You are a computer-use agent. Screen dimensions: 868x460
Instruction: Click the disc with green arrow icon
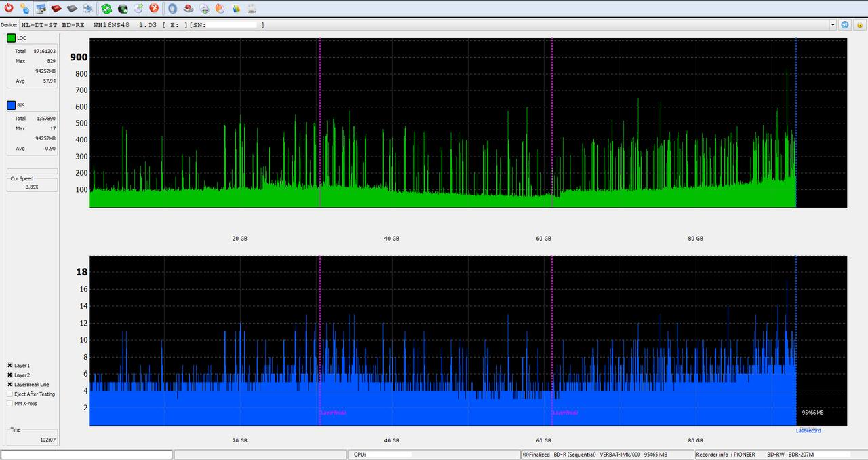tap(138, 8)
